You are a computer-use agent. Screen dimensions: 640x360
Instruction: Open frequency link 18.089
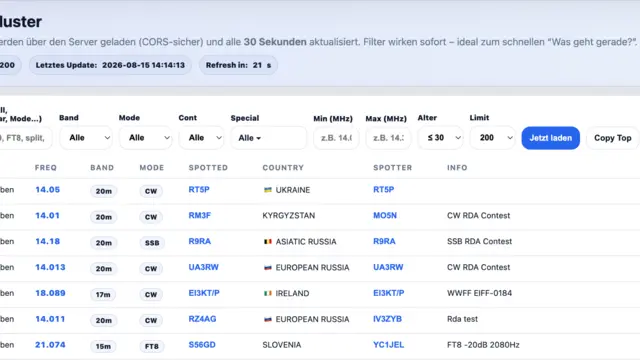point(50,293)
